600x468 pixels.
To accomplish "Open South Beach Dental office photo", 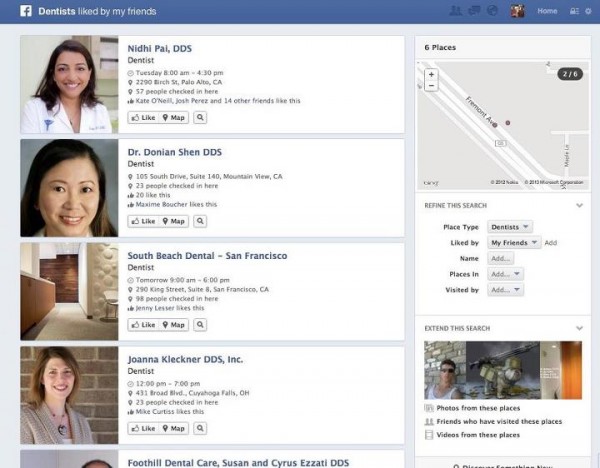I will pyautogui.click(x=69, y=292).
